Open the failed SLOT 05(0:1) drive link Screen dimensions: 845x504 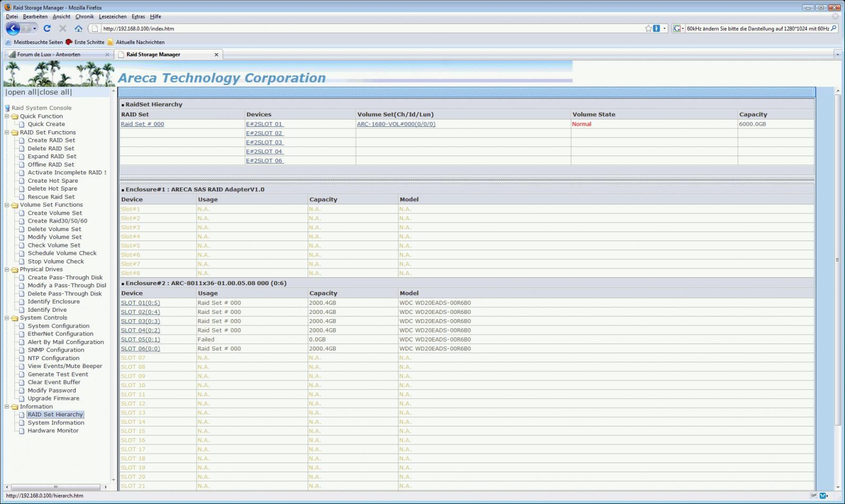tap(140, 340)
